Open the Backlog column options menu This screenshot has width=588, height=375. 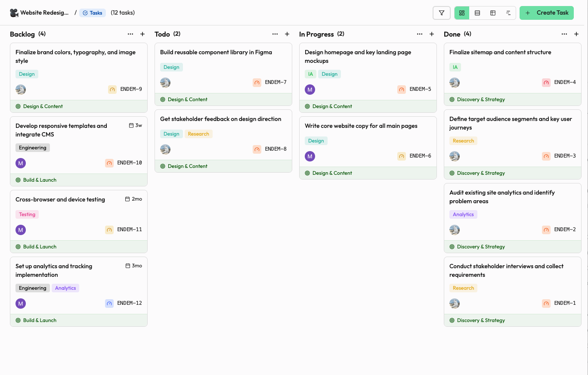pos(130,34)
